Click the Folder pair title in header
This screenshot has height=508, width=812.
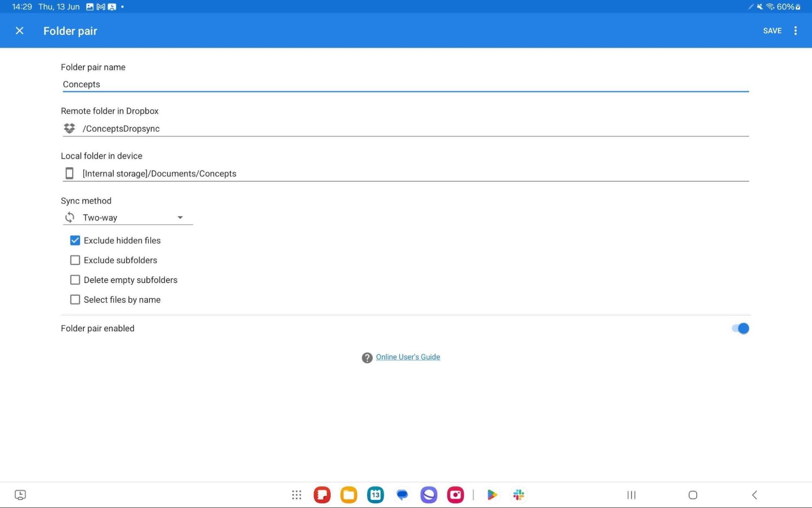(70, 31)
